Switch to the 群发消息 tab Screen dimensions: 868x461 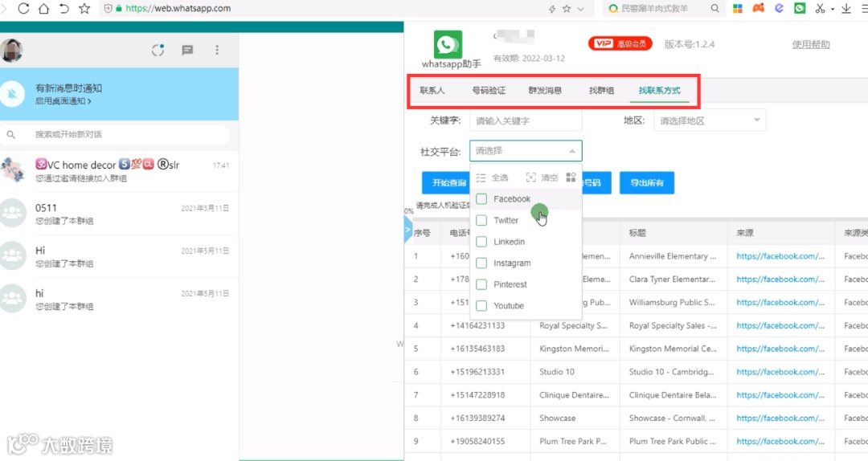[545, 90]
